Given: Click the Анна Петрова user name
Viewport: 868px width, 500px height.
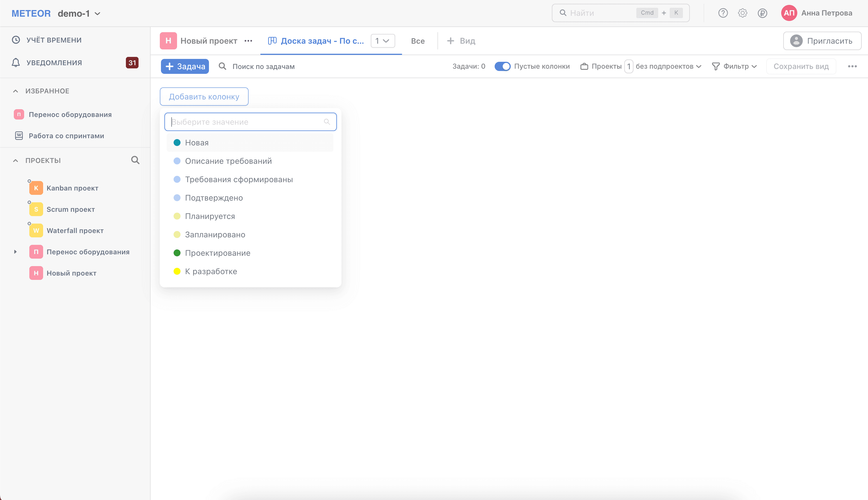Looking at the screenshot, I should point(826,13).
